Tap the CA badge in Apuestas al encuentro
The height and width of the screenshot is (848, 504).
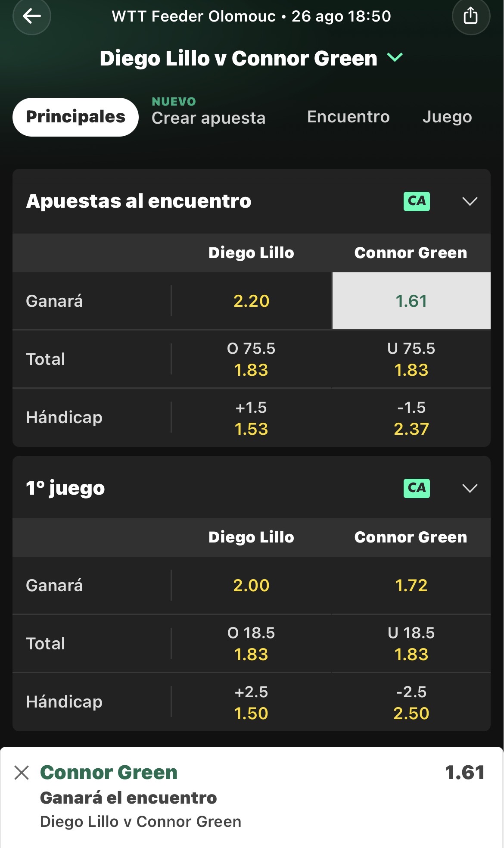coord(417,201)
